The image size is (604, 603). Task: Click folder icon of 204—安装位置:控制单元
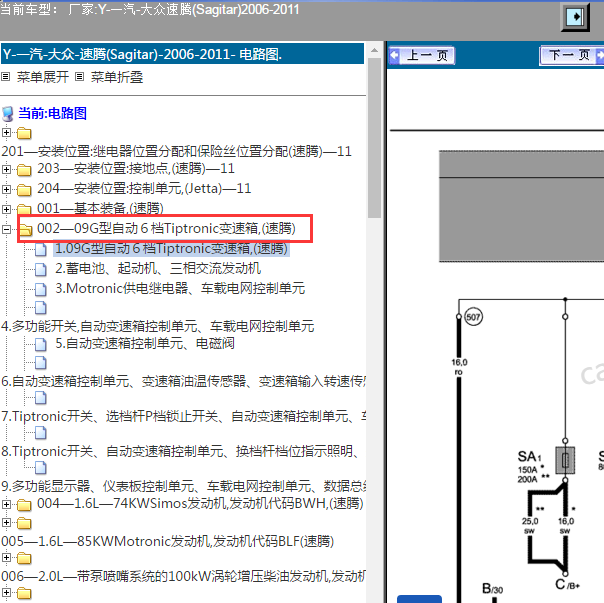24,190
